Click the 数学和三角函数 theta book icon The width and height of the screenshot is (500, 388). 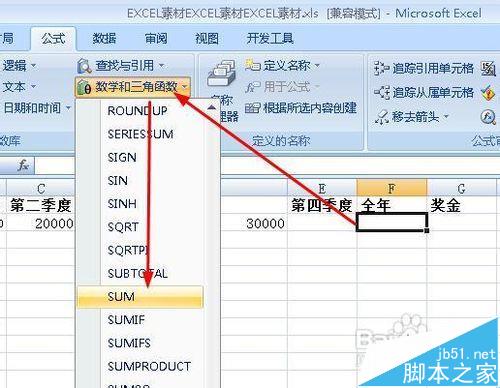pyautogui.click(x=84, y=87)
